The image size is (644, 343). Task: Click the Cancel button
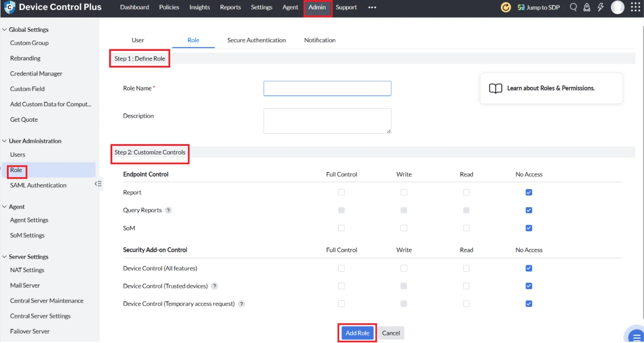click(x=391, y=333)
